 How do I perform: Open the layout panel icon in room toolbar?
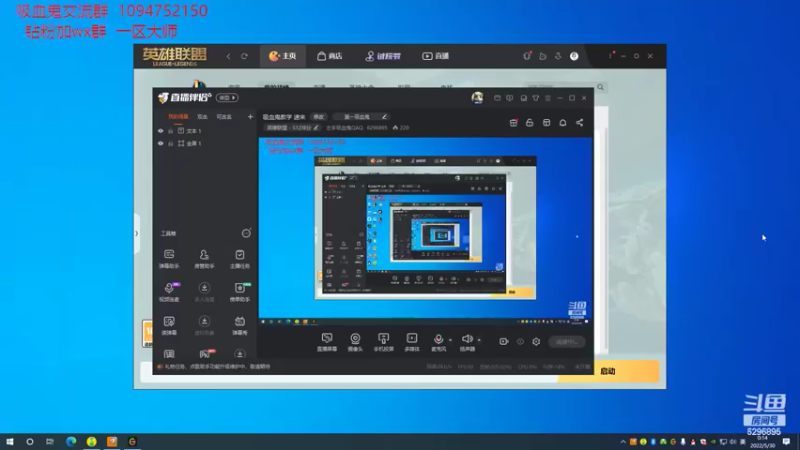(546, 122)
